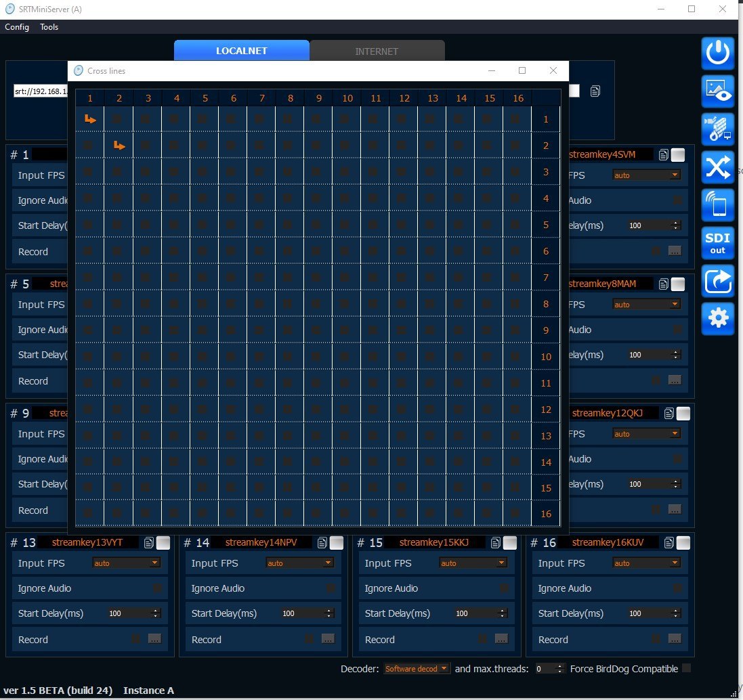The height and width of the screenshot is (700, 743).
Task: Click white status square beside streamkey13VYT
Action: click(163, 543)
